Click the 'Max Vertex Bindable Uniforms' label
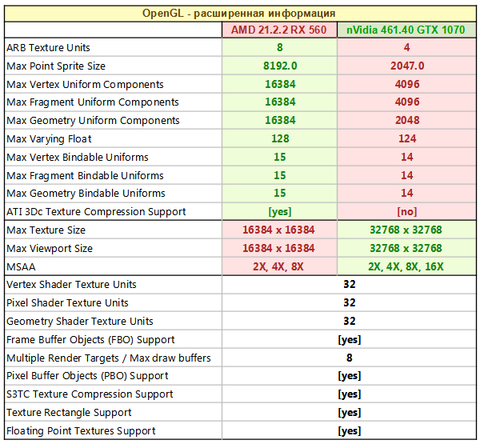 77,158
